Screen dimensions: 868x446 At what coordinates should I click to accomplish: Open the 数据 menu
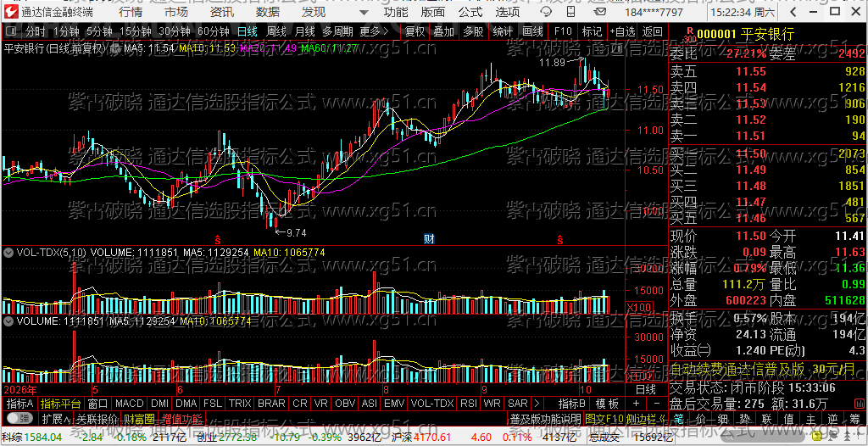click(x=268, y=12)
